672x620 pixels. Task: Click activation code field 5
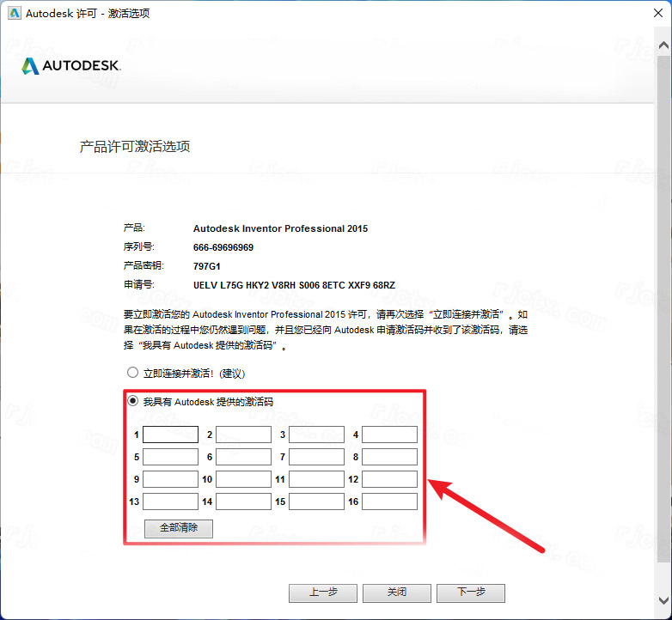[170, 457]
